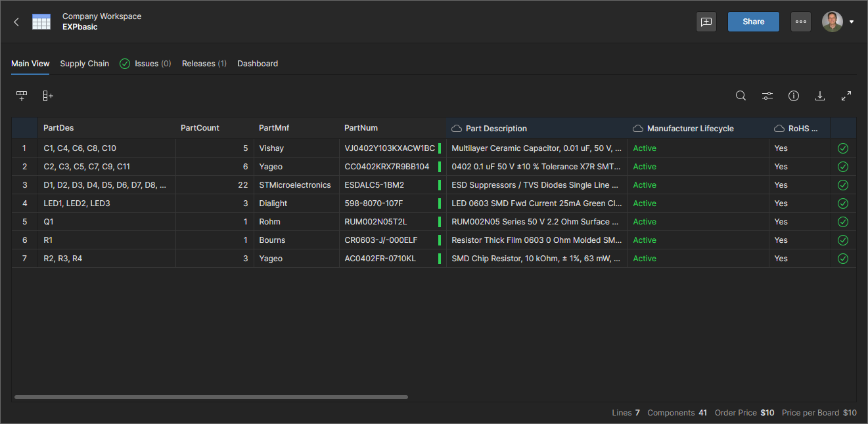
Task: Click the status checkmark for row 7
Action: click(843, 259)
